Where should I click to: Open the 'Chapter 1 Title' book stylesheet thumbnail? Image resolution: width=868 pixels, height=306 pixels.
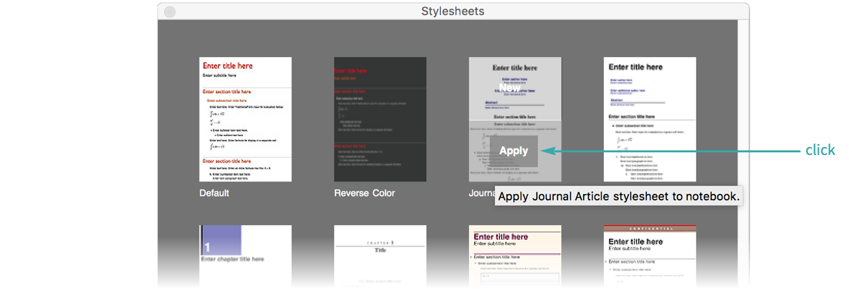coord(380,256)
